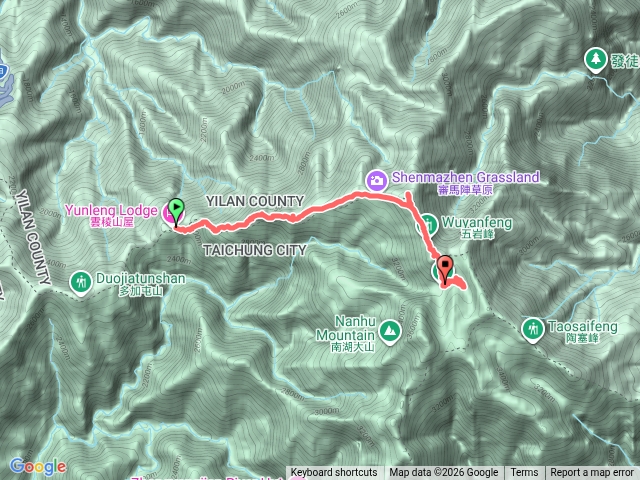Click the red end stop marker
This screenshot has width=640, height=480.
click(x=445, y=269)
